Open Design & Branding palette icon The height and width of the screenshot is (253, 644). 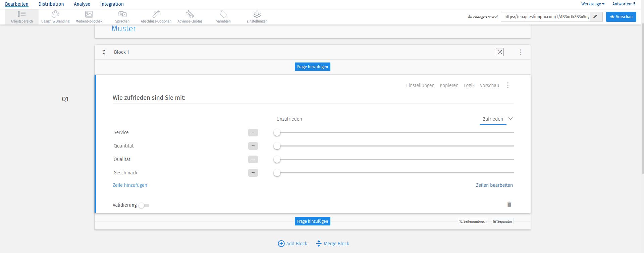[55, 14]
